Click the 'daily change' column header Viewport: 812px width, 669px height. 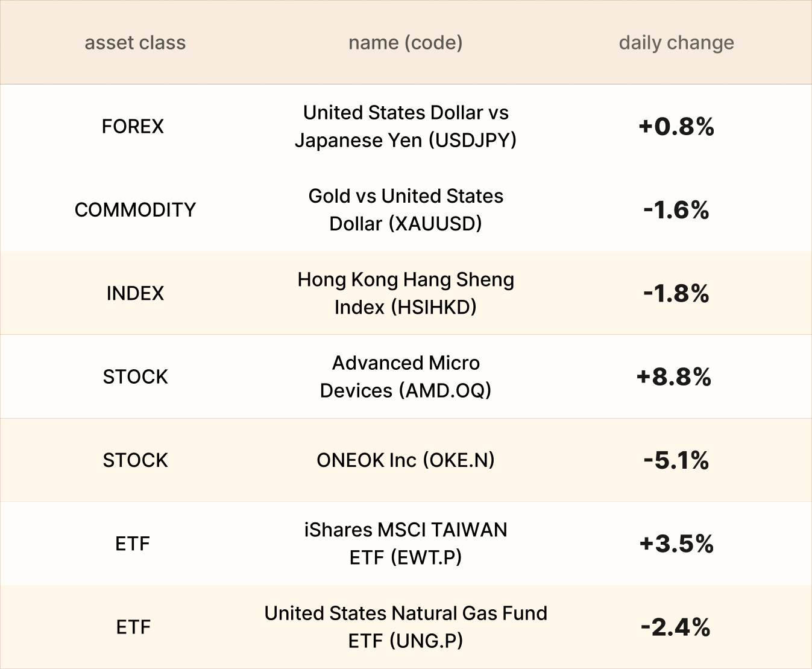click(676, 43)
